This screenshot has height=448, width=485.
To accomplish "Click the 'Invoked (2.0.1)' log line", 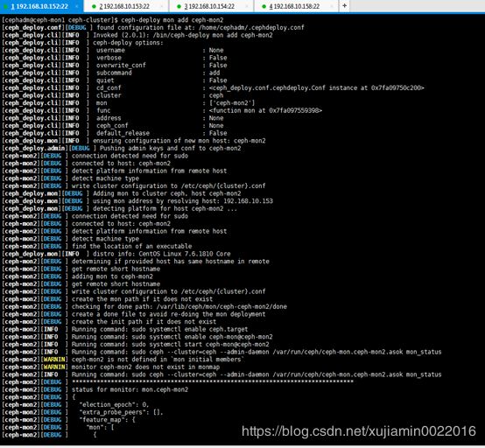I will (x=137, y=35).
